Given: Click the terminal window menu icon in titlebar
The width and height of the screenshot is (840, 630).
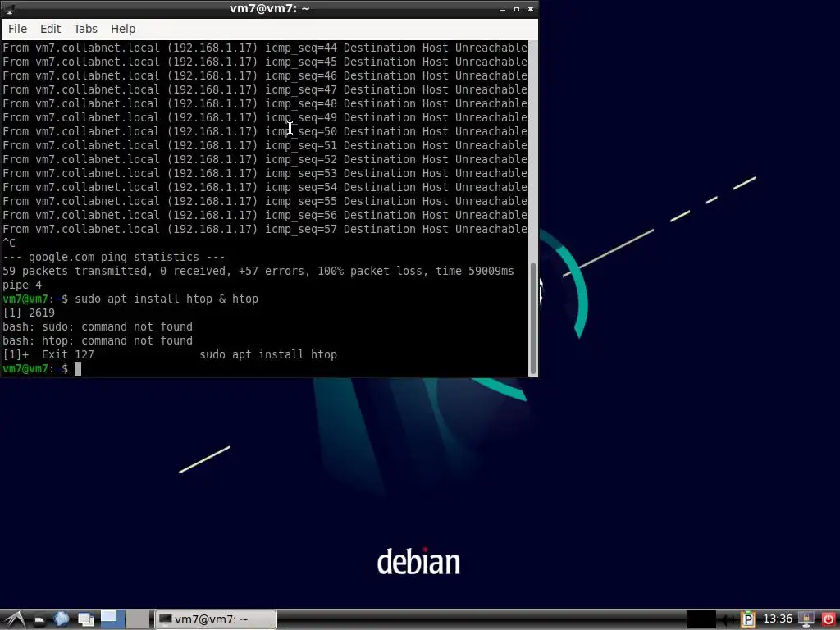Looking at the screenshot, I should click(x=9, y=9).
